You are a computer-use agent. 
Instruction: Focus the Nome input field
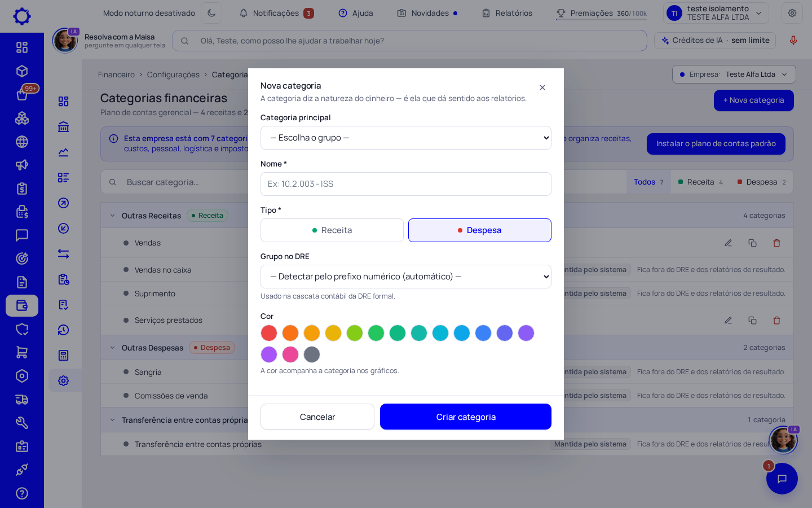coord(406,184)
